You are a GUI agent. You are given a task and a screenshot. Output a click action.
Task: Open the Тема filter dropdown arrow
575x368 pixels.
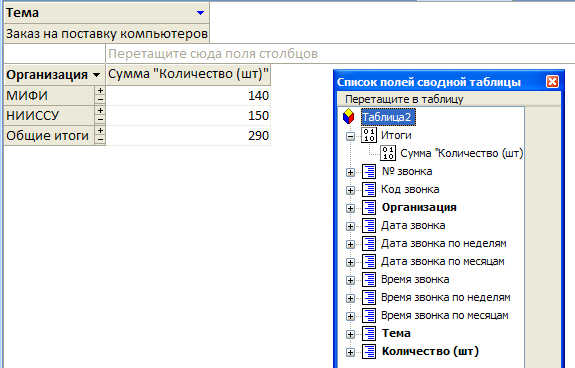tap(200, 13)
